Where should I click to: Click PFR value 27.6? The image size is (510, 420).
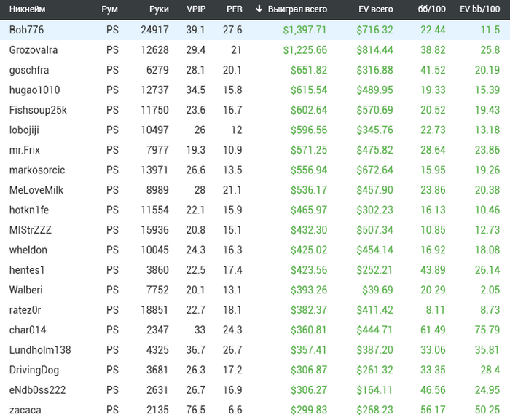[232, 30]
